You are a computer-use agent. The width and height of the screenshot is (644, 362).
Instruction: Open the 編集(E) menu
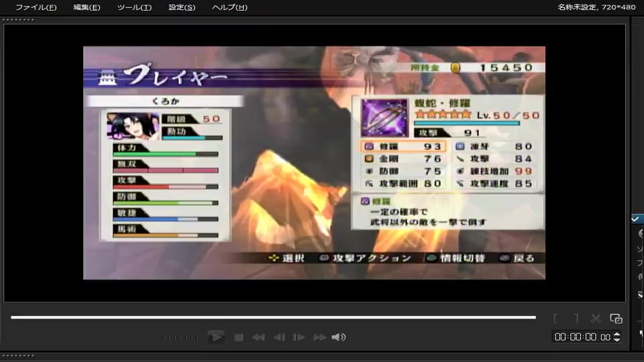click(87, 7)
